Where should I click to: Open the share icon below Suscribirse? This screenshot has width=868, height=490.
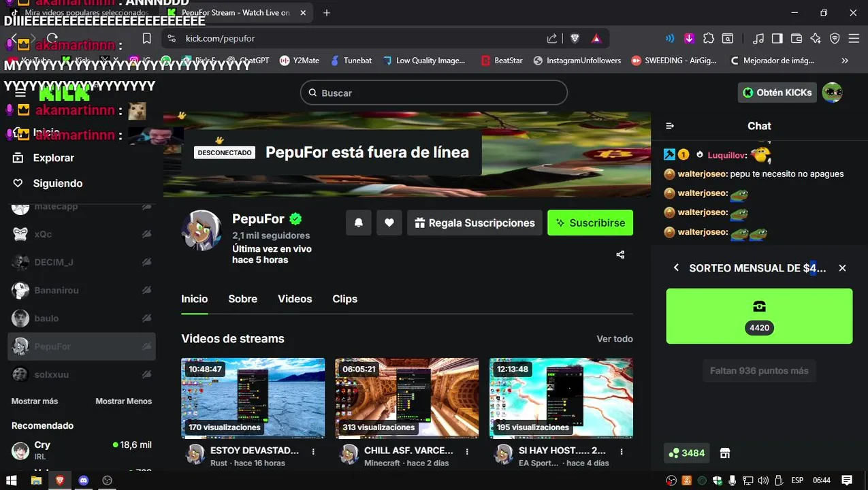click(x=620, y=255)
